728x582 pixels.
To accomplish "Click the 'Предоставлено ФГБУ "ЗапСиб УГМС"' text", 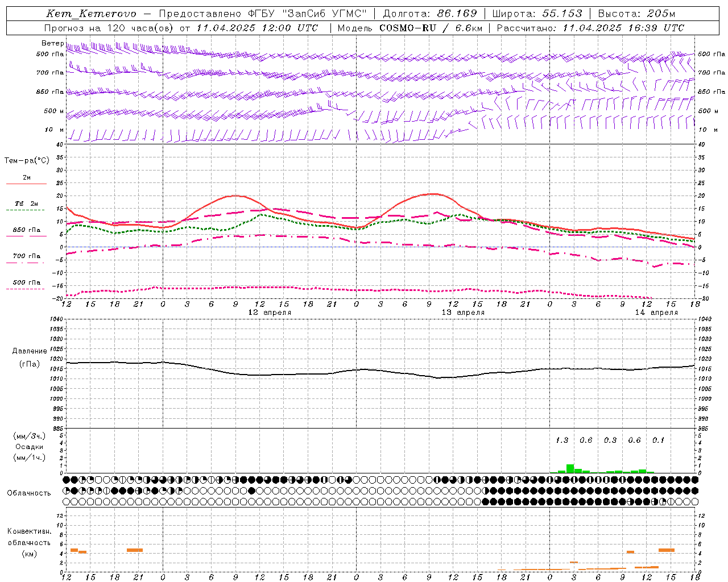I will (263, 14).
